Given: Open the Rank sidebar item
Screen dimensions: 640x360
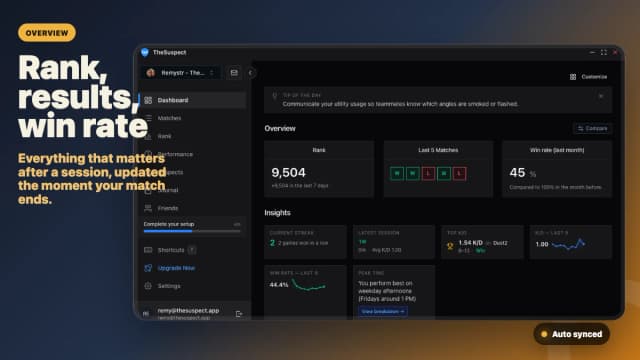Looking at the screenshot, I should [x=193, y=136].
